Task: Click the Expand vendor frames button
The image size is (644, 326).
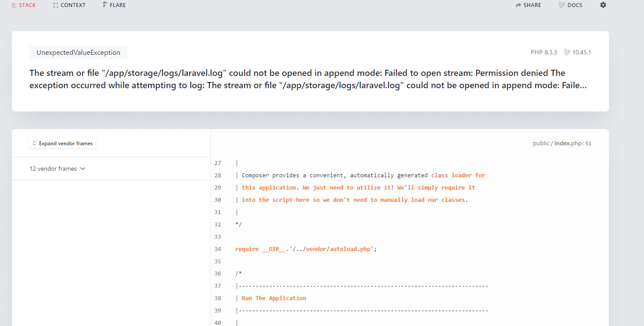Action: click(63, 143)
